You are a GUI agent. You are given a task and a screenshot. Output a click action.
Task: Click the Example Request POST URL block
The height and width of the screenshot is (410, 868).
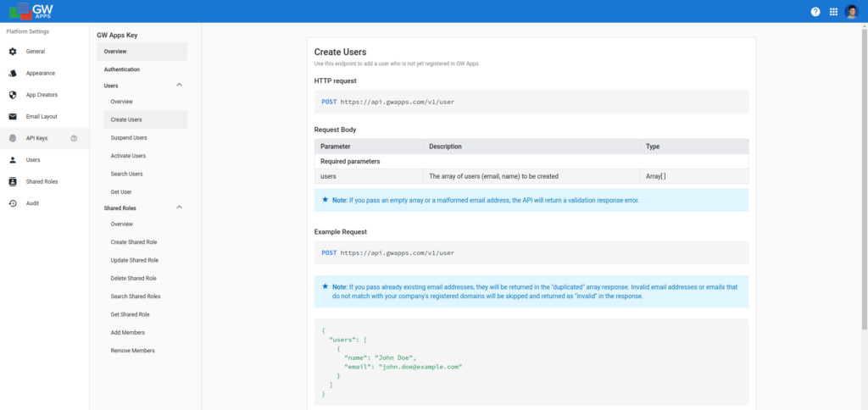(x=531, y=252)
